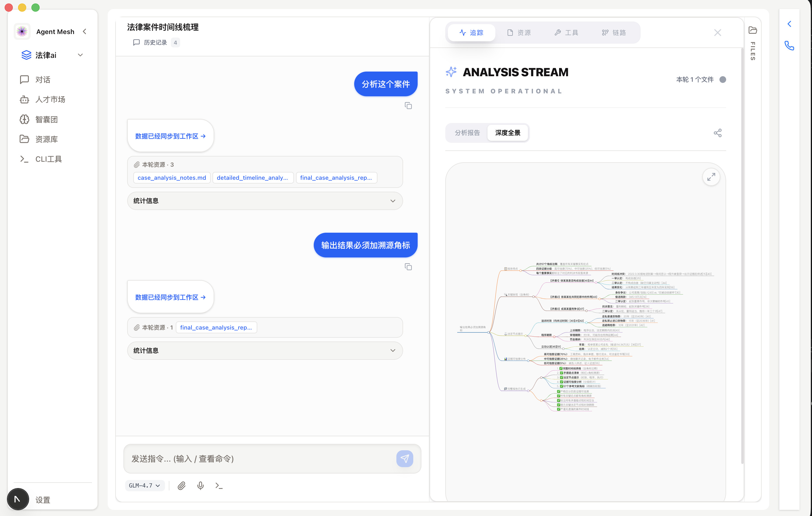The image size is (812, 516).
Task: Click the 输出结果必须加溯源角标 message bubble
Action: pos(366,245)
